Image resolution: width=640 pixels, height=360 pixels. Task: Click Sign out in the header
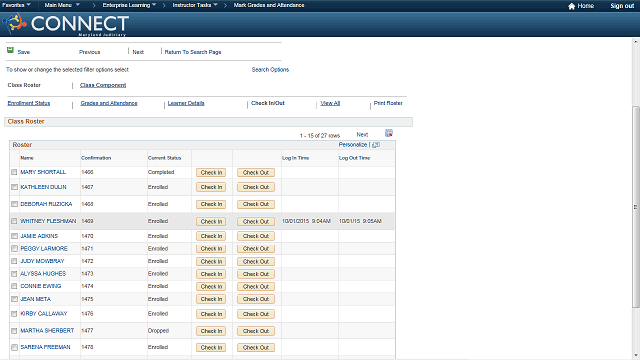pyautogui.click(x=622, y=6)
